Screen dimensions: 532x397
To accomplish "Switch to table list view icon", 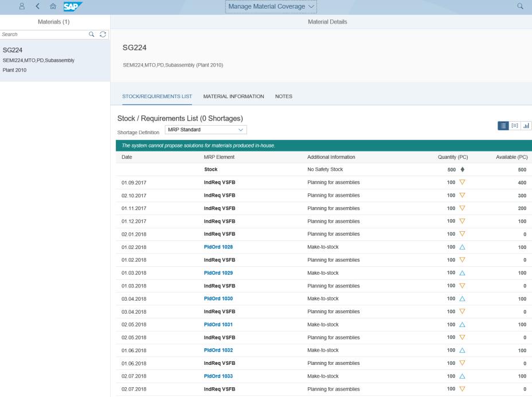I will (503, 126).
